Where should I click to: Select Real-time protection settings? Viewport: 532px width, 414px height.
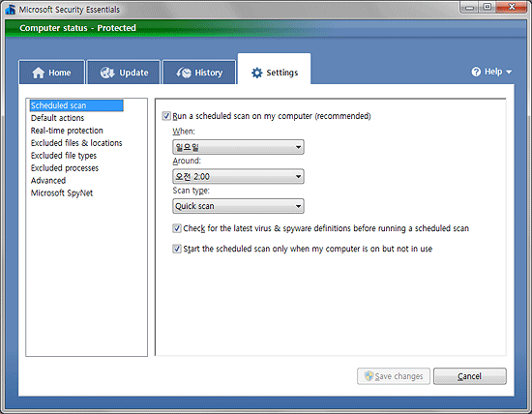point(67,131)
